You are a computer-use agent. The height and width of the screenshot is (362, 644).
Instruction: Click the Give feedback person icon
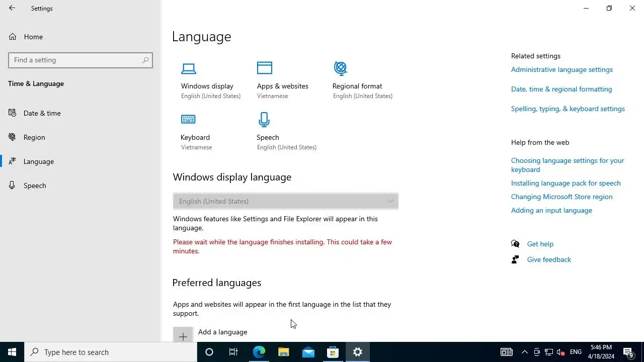click(x=515, y=259)
